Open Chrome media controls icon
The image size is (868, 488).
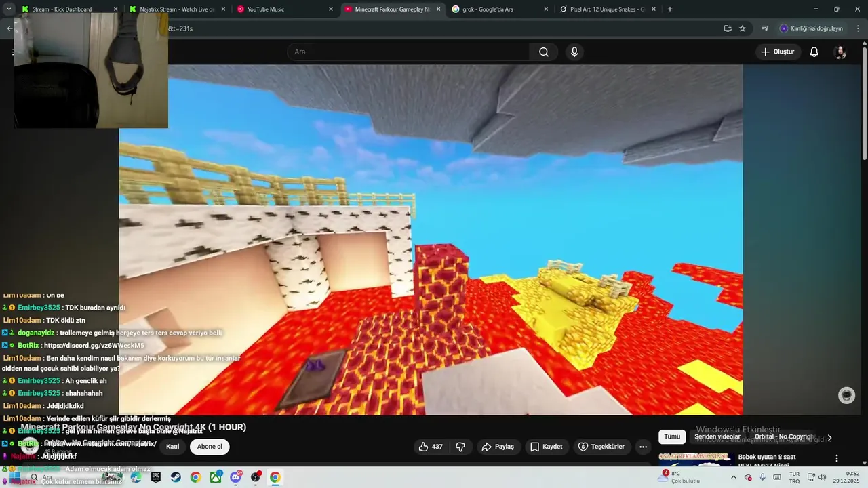pos(765,28)
